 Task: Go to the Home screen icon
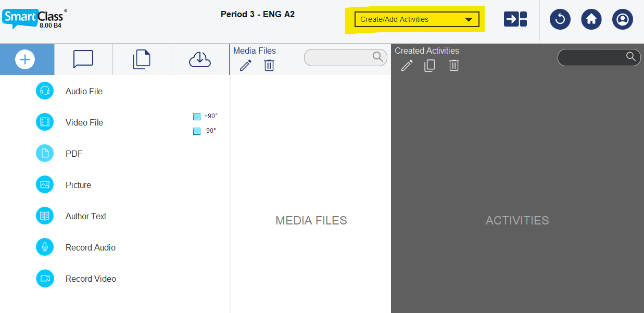click(x=591, y=19)
